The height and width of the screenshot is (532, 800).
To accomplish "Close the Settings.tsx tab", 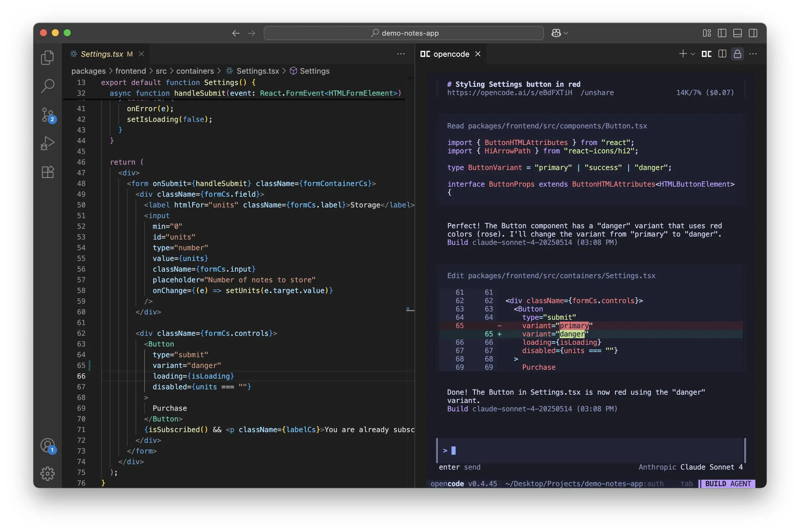I will coord(141,54).
